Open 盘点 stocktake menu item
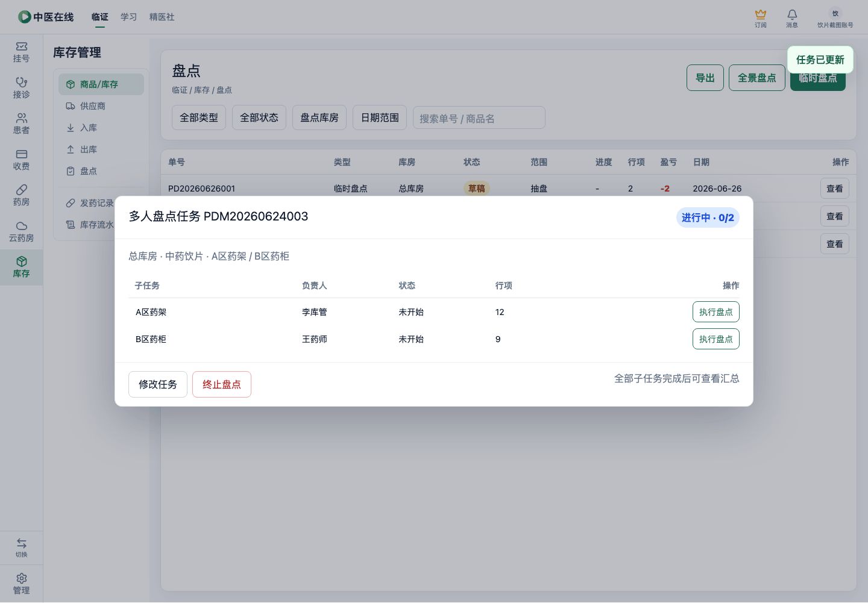 pos(101,171)
